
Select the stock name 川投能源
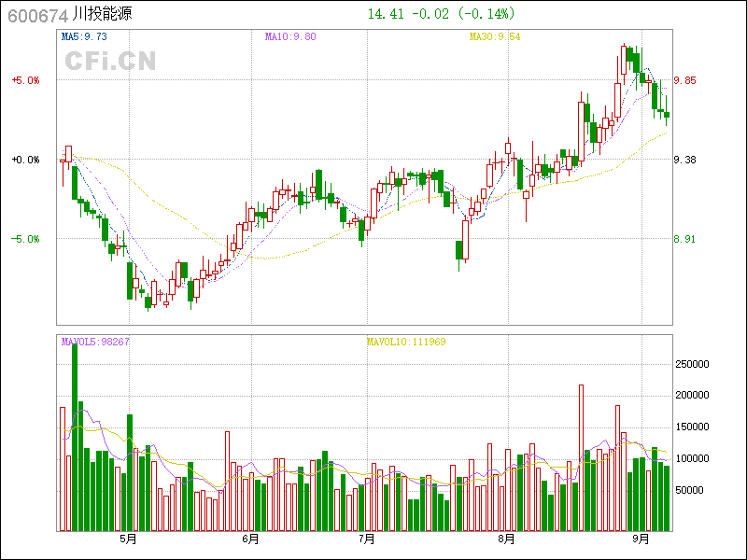[x=97, y=15]
